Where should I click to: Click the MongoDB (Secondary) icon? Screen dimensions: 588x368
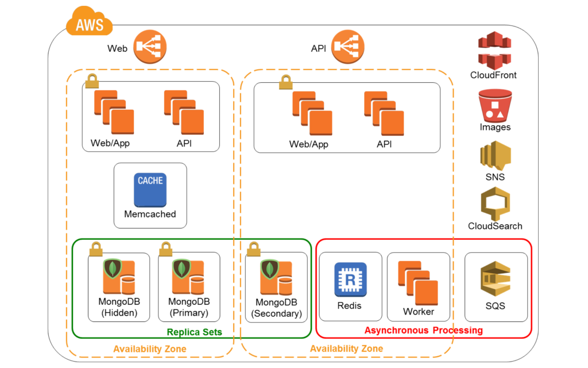(276, 277)
